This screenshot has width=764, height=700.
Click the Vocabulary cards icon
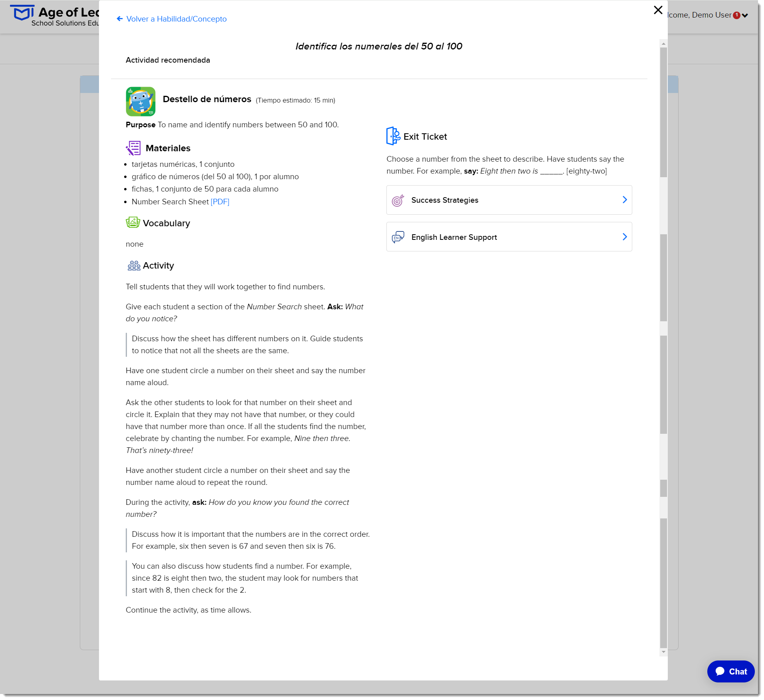click(x=133, y=222)
